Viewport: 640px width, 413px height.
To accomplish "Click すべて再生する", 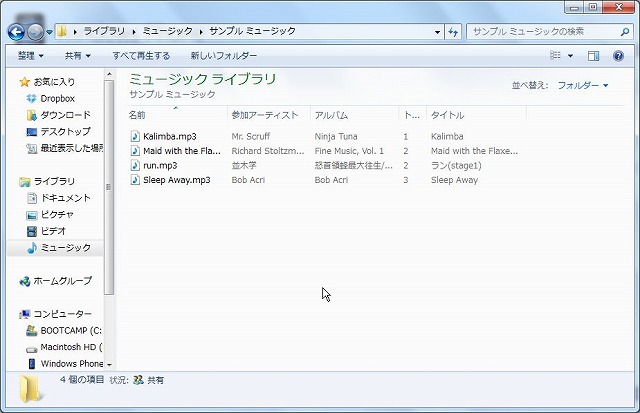I will 141,56.
